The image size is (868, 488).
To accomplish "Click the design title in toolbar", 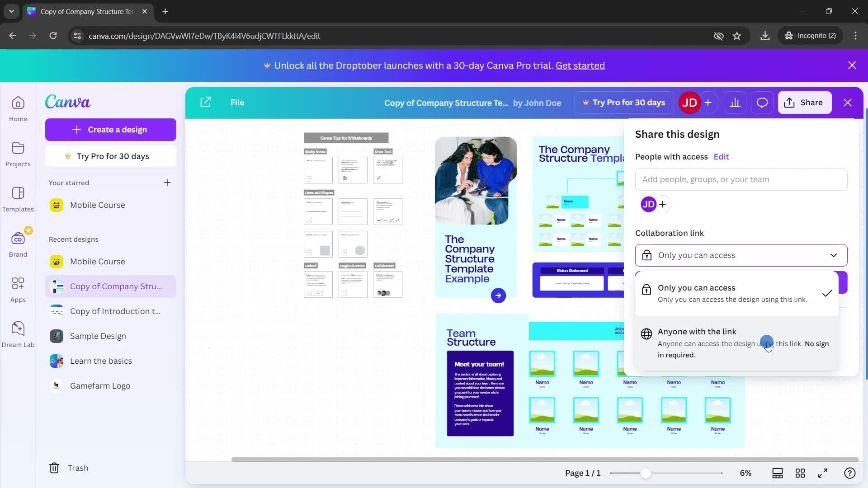I will point(446,103).
